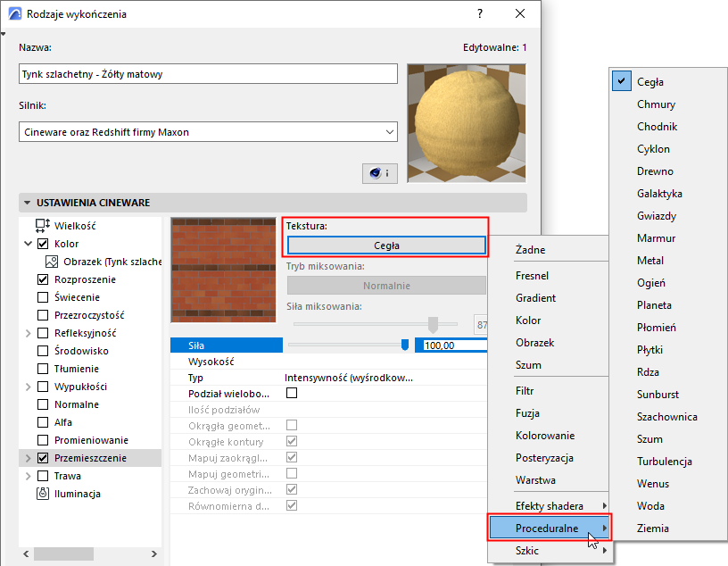Click the Archicad logo in title bar
728x566 pixels.
click(15, 14)
